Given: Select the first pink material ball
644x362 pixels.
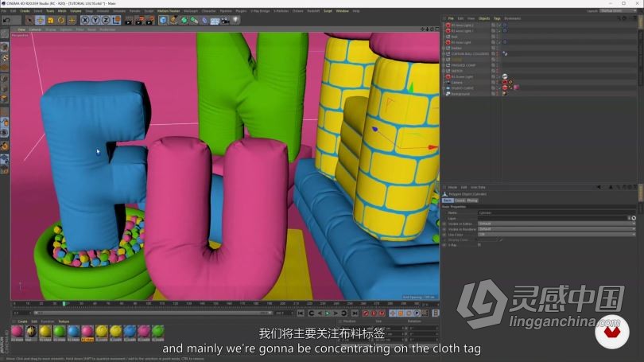Looking at the screenshot, I should click(x=17, y=331).
